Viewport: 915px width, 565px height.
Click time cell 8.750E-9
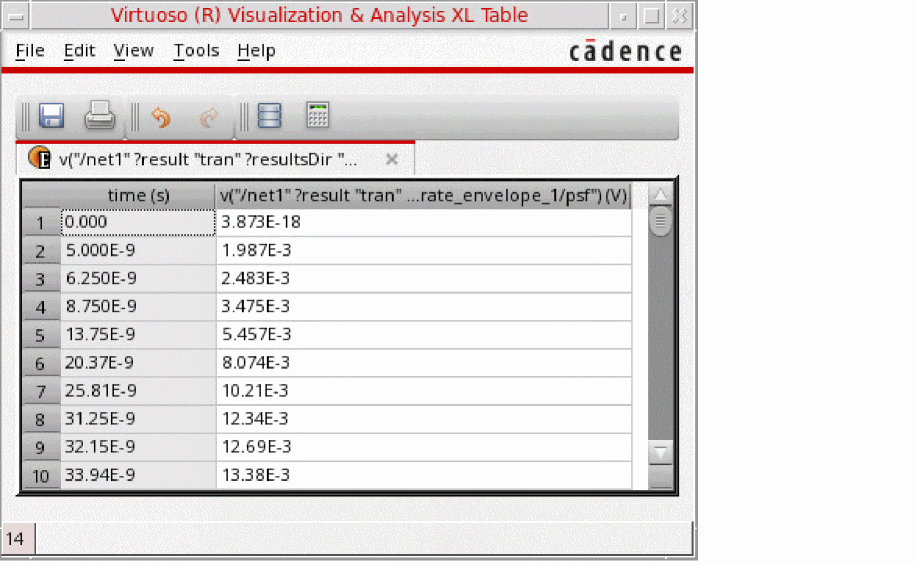tap(138, 307)
